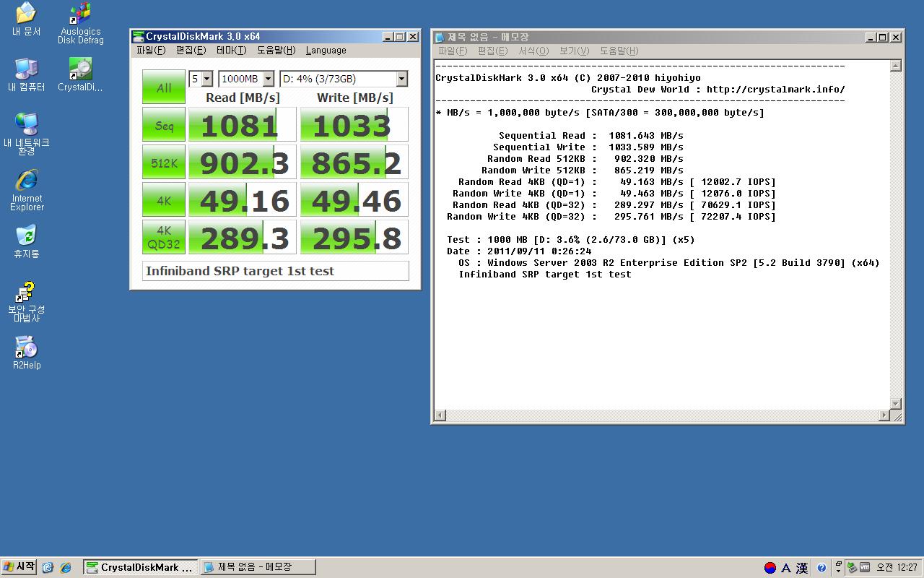
Task: Click the 512K write result 865.2
Action: (354, 162)
